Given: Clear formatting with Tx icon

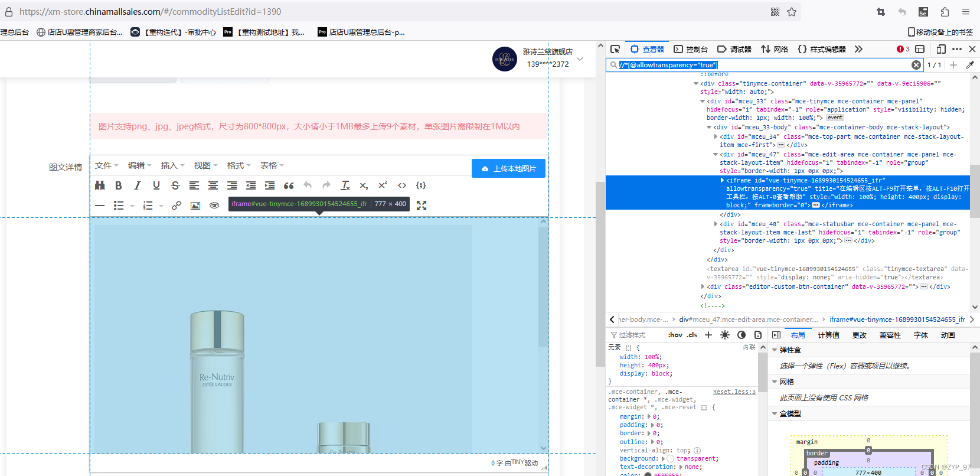Looking at the screenshot, I should tap(345, 185).
